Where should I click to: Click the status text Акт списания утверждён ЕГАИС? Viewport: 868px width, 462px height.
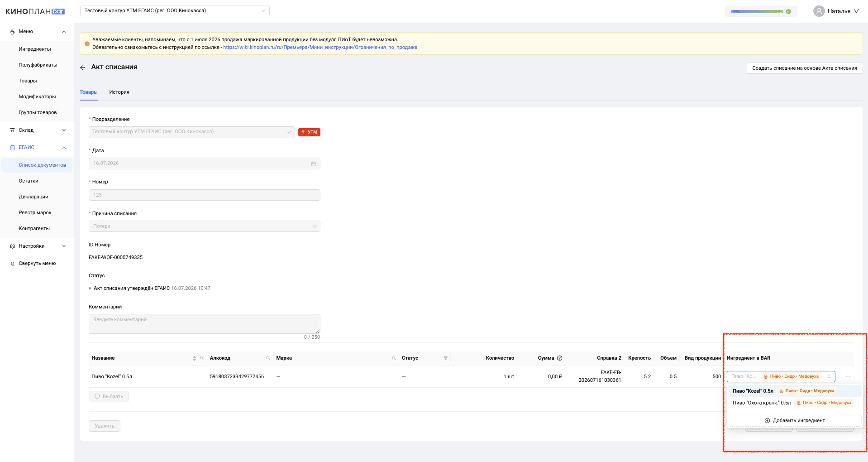(x=132, y=288)
